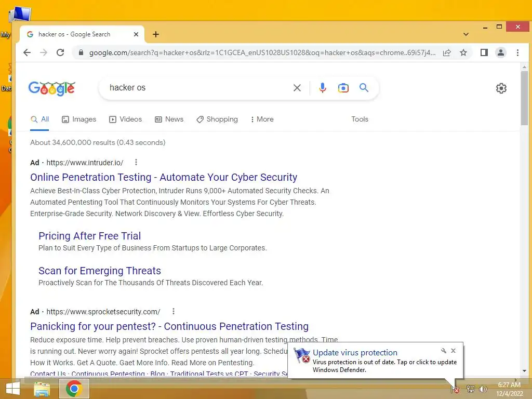Open Panicking for your pentest link

169,326
